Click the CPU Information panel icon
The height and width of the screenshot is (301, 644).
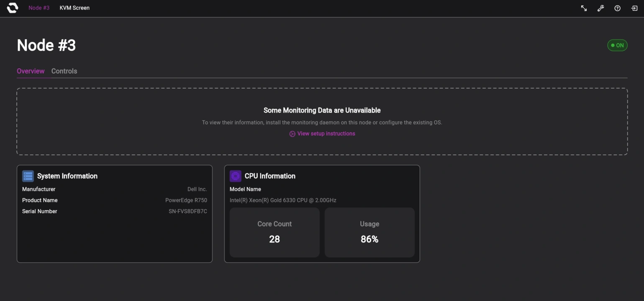coord(235,176)
